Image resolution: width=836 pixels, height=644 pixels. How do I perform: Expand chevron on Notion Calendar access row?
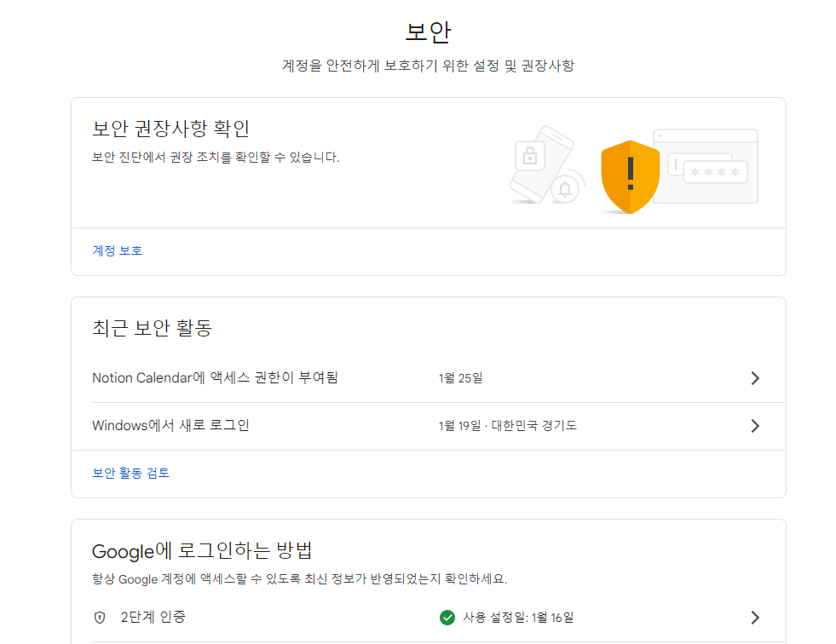pos(755,378)
